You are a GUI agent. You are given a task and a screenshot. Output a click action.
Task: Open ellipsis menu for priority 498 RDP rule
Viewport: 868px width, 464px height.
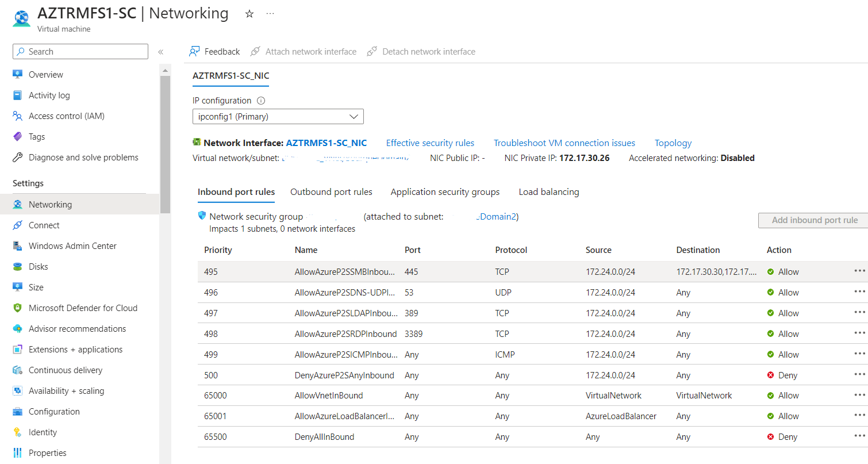(859, 333)
